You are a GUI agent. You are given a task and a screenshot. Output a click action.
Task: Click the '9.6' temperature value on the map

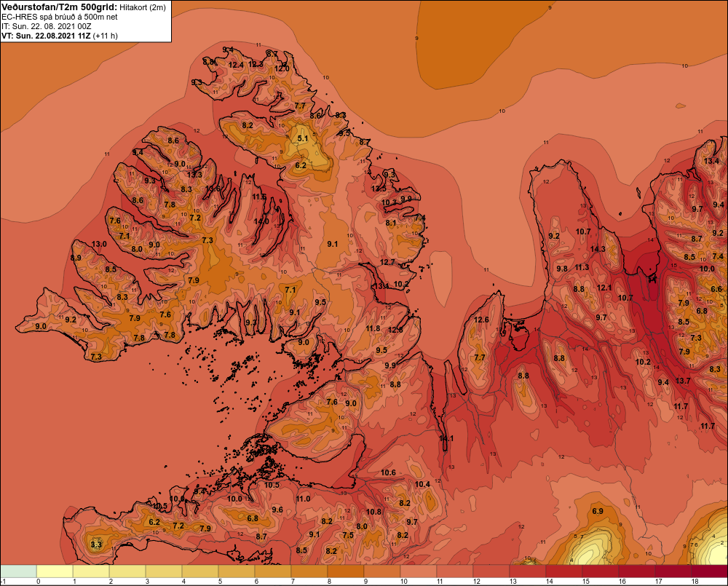tap(277, 510)
